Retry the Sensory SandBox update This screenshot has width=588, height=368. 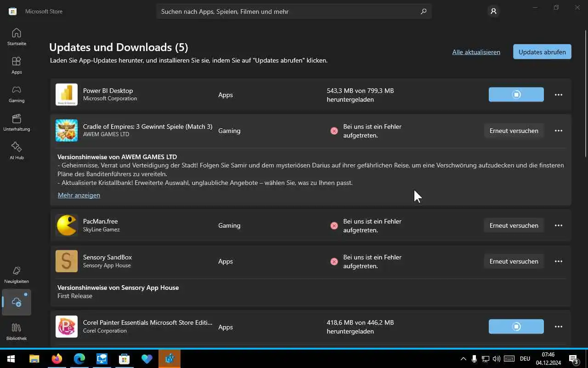(x=514, y=261)
